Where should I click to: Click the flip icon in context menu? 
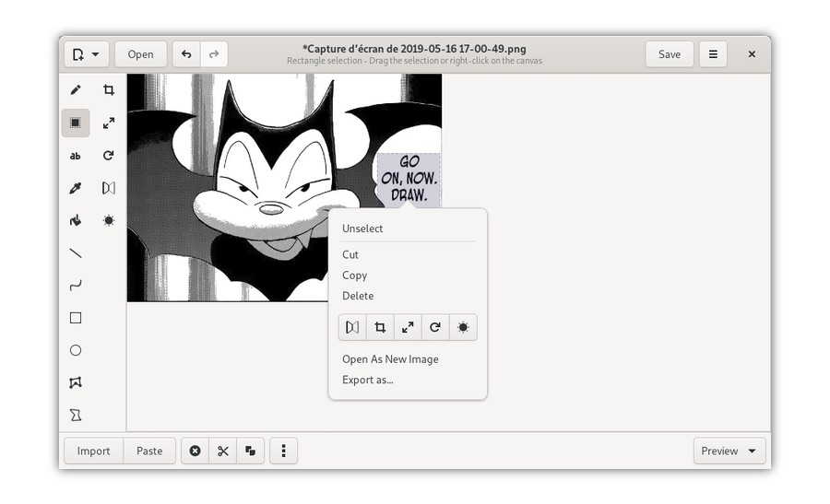[352, 327]
